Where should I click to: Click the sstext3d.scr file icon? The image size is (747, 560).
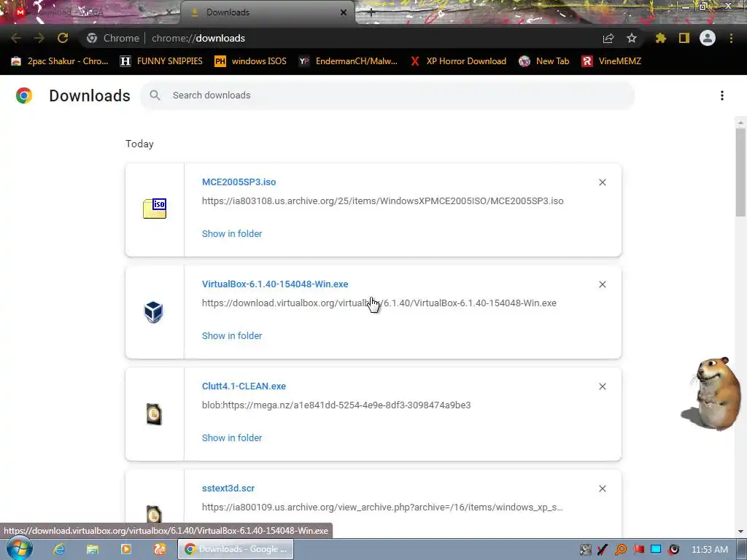tap(154, 514)
